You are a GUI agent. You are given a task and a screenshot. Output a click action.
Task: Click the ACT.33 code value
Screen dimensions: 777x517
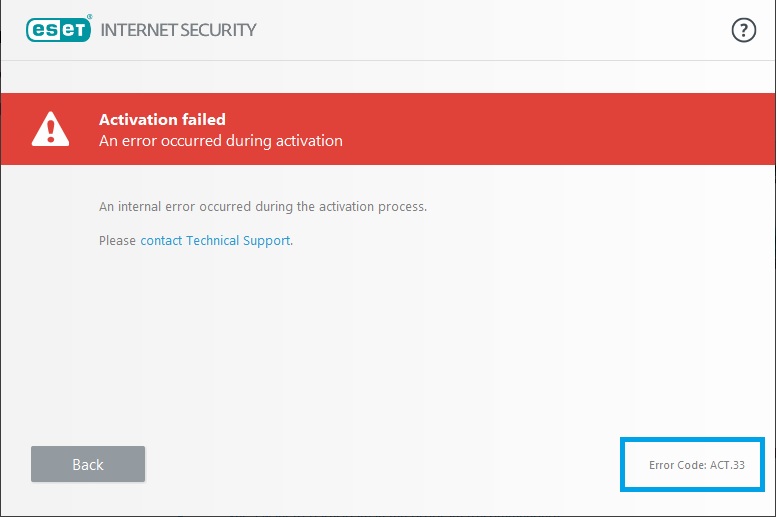[x=727, y=465]
